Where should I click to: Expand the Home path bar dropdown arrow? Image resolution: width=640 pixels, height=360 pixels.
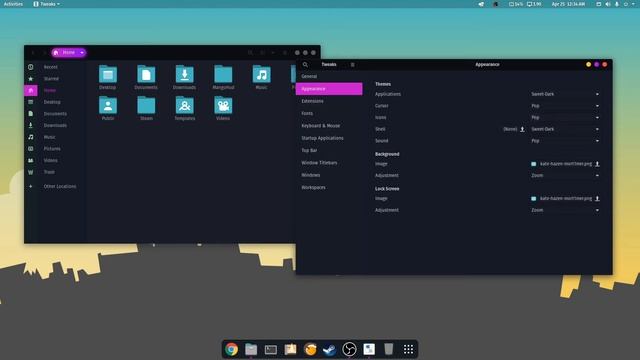pos(82,53)
